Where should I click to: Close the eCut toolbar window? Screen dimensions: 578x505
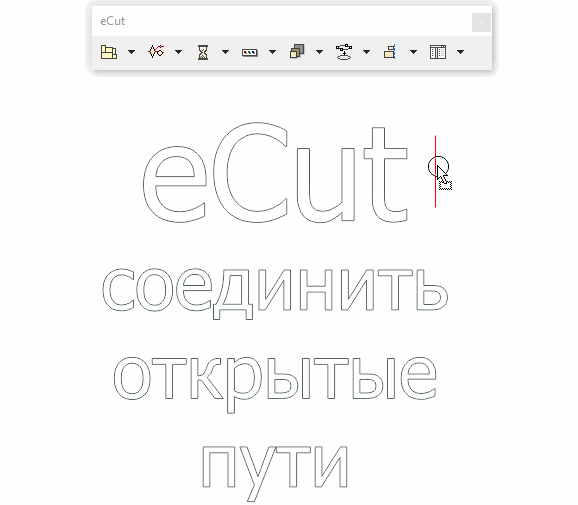[x=481, y=22]
